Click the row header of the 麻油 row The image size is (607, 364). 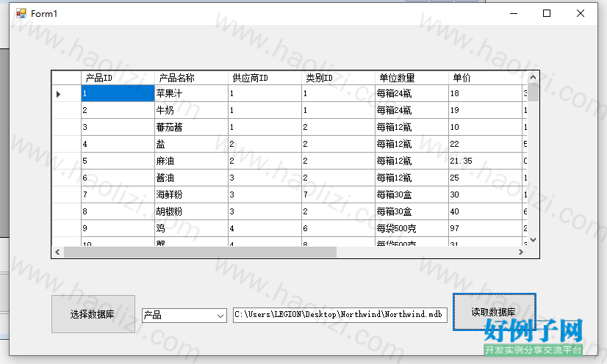[x=66, y=161]
